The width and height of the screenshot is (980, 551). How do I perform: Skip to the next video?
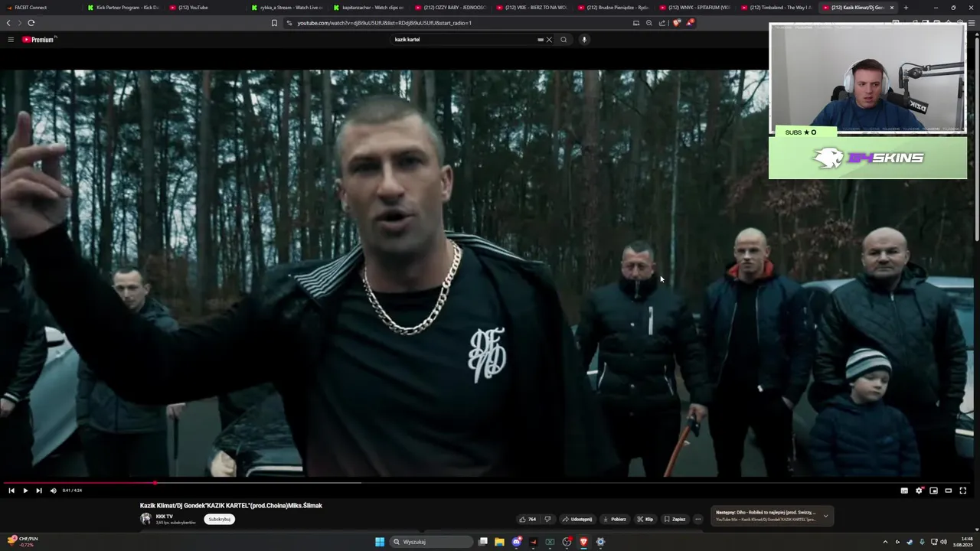click(39, 491)
